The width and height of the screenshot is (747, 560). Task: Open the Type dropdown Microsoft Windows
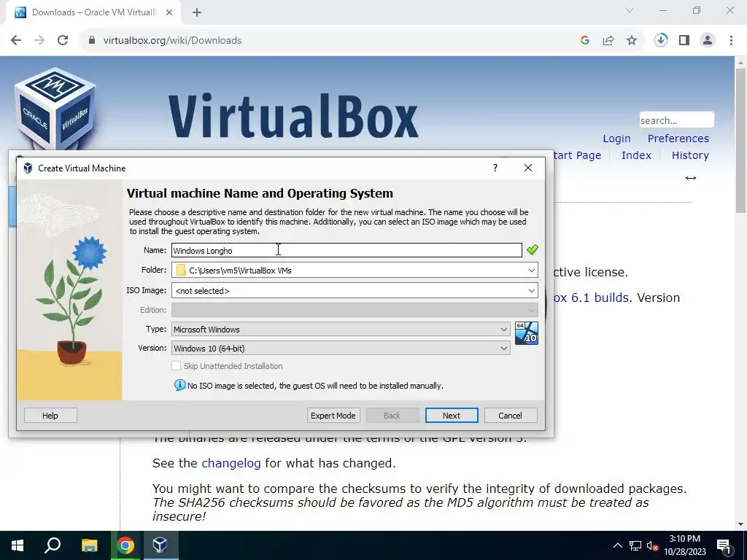pyautogui.click(x=341, y=329)
